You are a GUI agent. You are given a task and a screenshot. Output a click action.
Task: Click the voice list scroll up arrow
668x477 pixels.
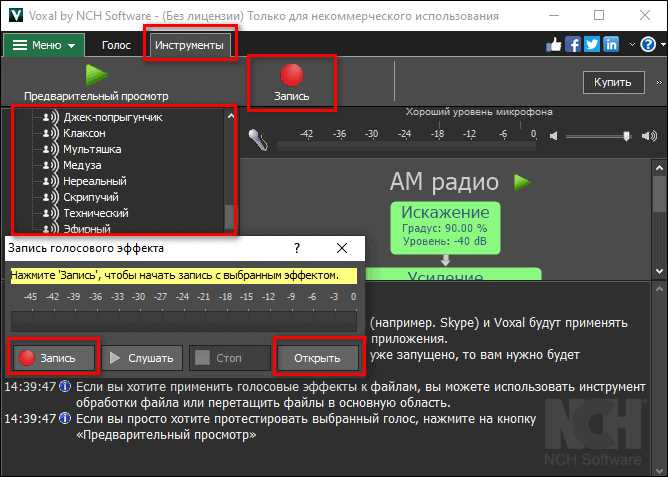pyautogui.click(x=230, y=116)
